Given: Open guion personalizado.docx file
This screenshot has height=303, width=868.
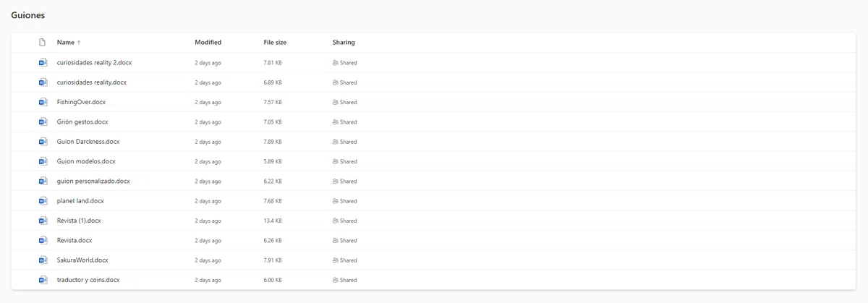Looking at the screenshot, I should [x=93, y=182].
